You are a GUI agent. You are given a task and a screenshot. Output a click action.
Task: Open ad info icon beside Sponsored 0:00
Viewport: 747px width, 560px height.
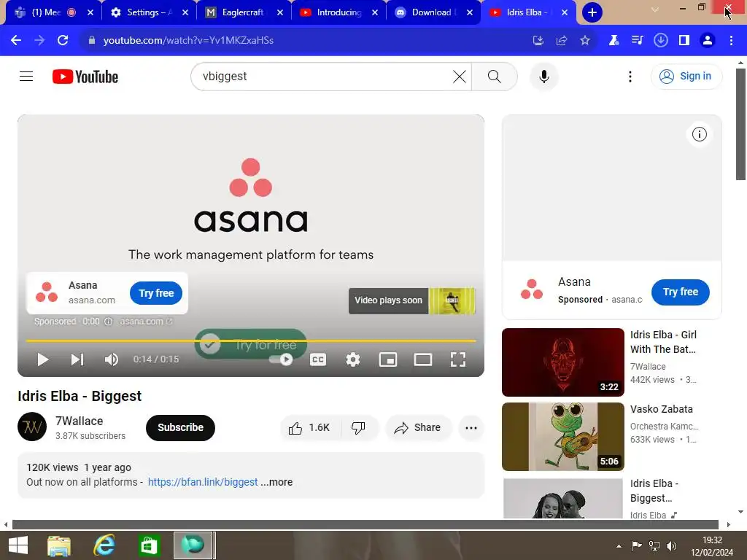[x=108, y=322]
